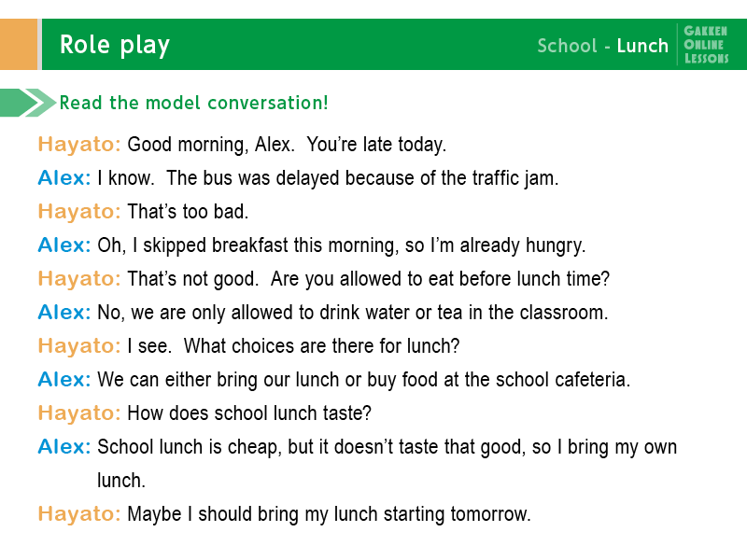Viewport: 747px width, 560px height.
Task: Click the last line about starting tomorrow
Action: (x=329, y=514)
